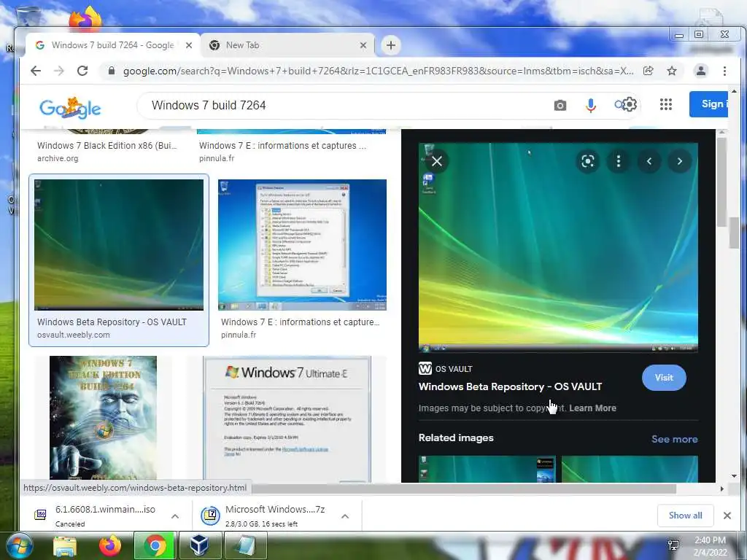Image resolution: width=747 pixels, height=560 pixels.
Task: Open the pinnula.fr Windows Features dialog thumbnail
Action: (302, 245)
